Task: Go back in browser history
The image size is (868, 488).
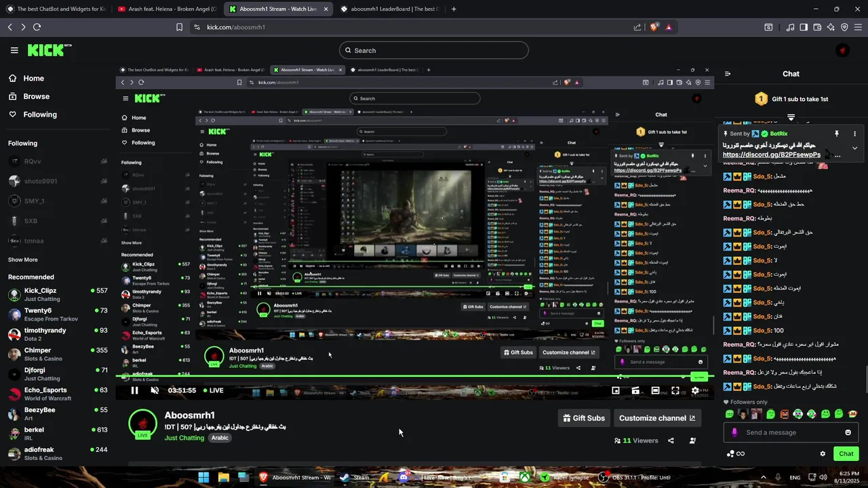Action: (10, 27)
